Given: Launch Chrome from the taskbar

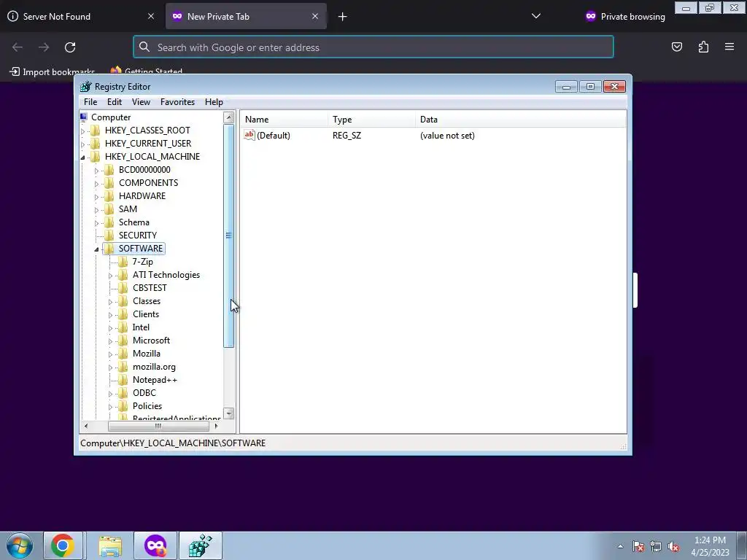Looking at the screenshot, I should tap(63, 545).
